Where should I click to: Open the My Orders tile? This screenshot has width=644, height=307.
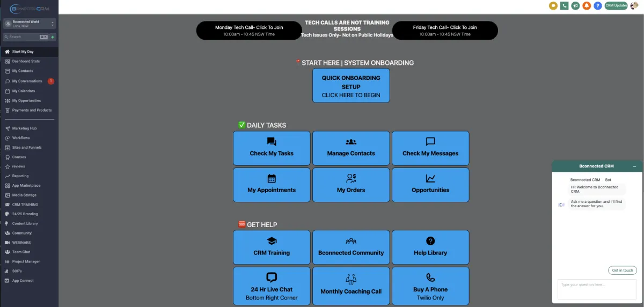(351, 185)
